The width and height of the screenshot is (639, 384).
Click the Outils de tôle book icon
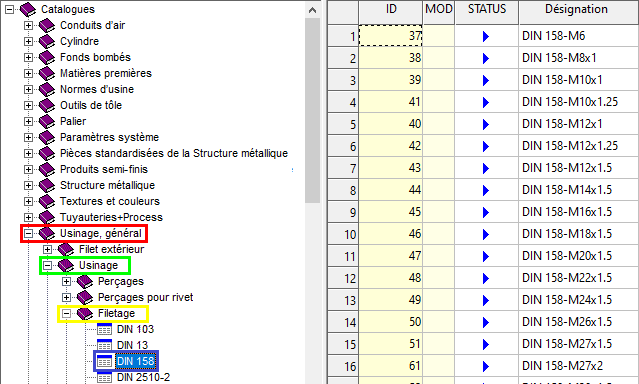(47, 105)
